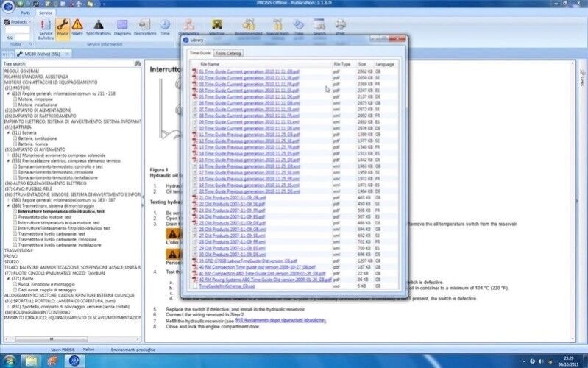588x368 pixels.
Task: Switch to the Parts ribbon tab
Action: tap(25, 13)
